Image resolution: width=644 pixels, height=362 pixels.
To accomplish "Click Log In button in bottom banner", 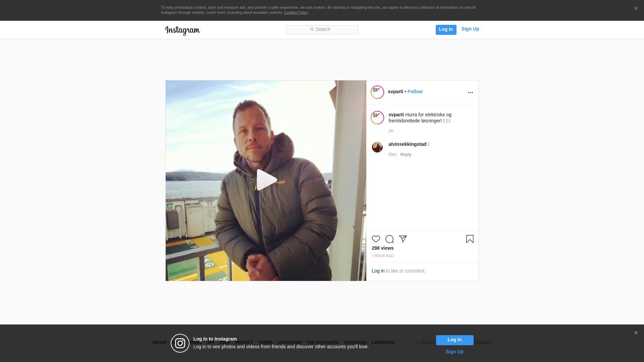I will pyautogui.click(x=454, y=340).
